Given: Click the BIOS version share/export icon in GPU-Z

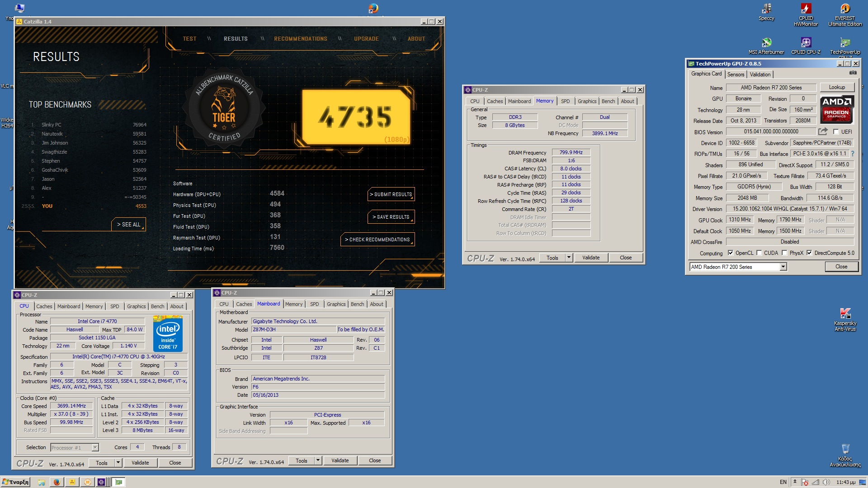Looking at the screenshot, I should (823, 131).
